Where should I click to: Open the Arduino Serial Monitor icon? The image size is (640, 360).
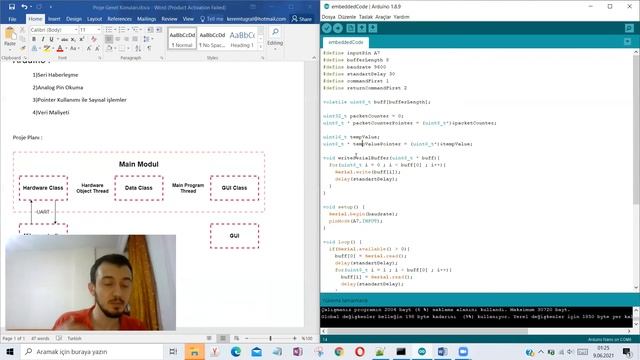(629, 28)
